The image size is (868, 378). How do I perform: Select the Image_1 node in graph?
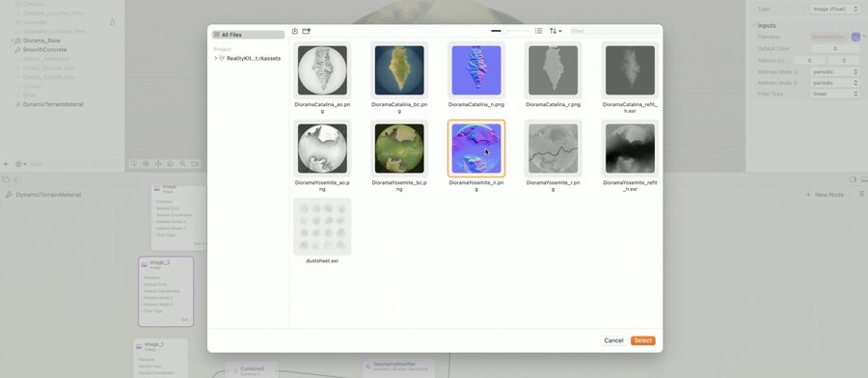[160, 358]
